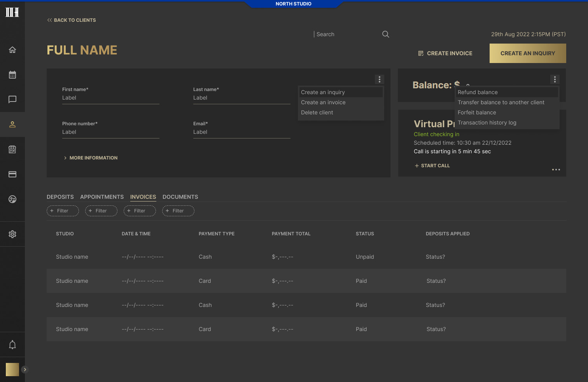
Task: Open Settings gear in the sidebar
Action: point(12,234)
